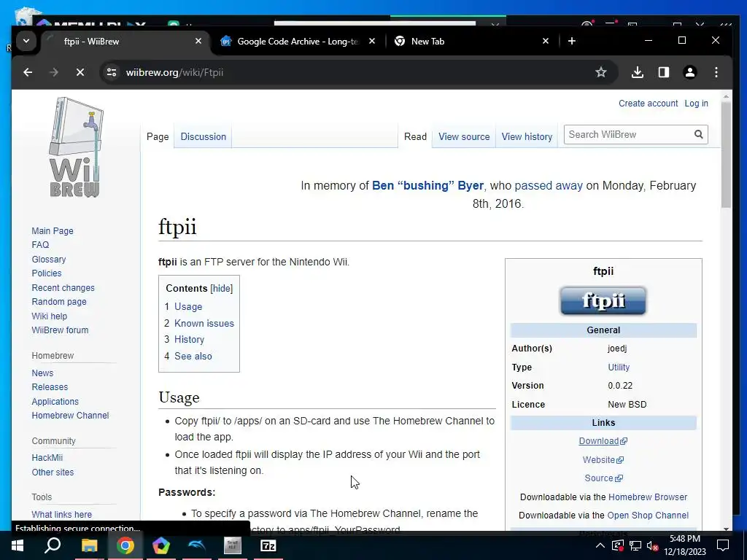Viewport: 747px width, 560px height.
Task: Bookmark this page with the star icon
Action: coord(601,72)
